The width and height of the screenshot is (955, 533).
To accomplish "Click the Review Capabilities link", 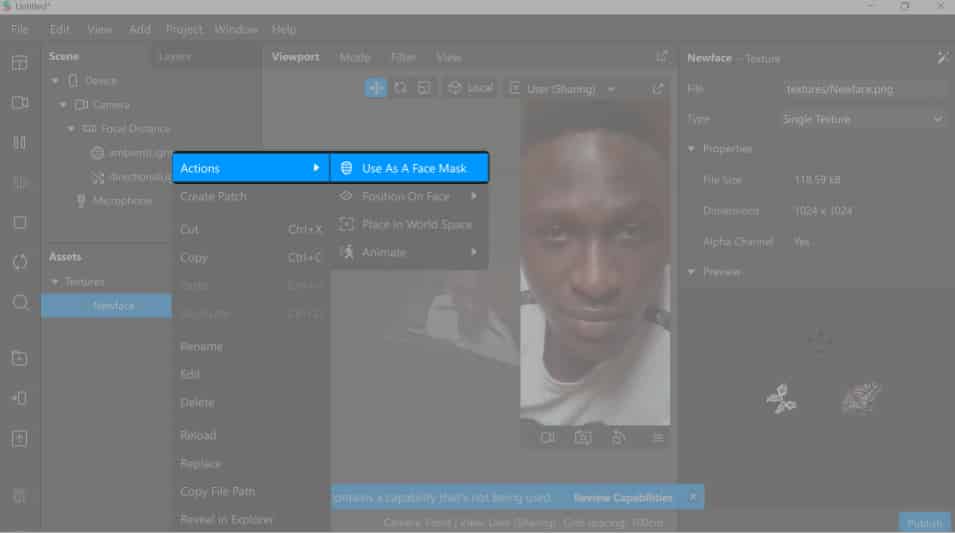I will tap(622, 497).
